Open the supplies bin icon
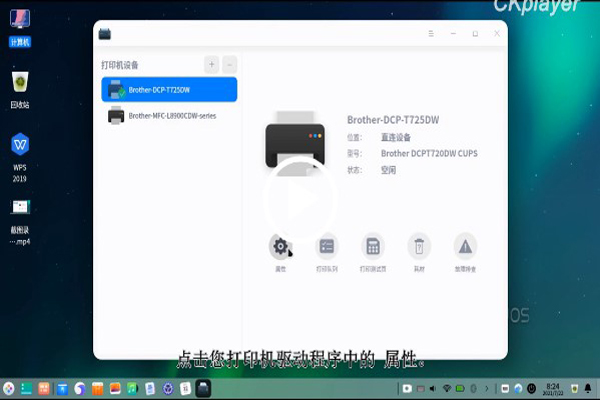The image size is (600, 400). 419,247
